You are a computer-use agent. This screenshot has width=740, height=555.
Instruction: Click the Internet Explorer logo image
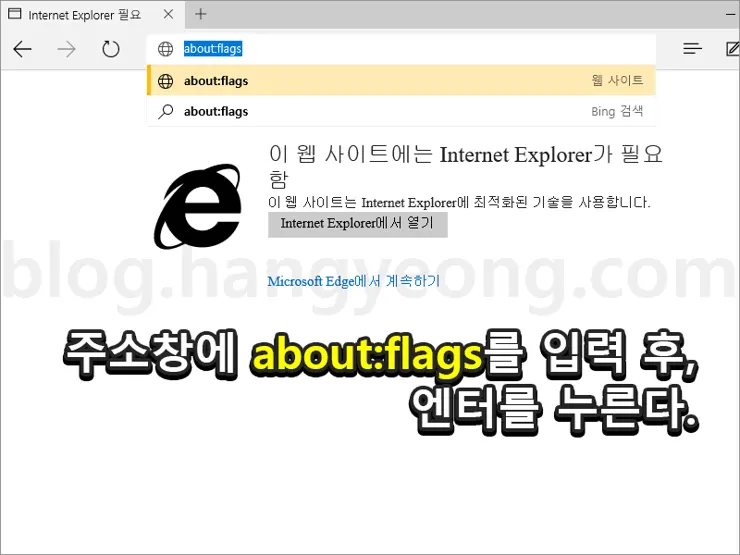click(x=197, y=206)
